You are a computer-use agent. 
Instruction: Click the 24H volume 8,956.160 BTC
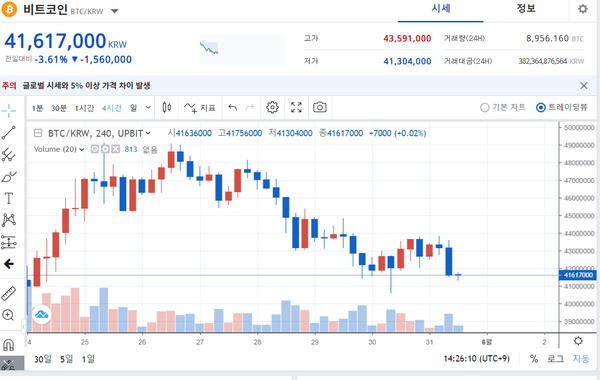tap(555, 38)
